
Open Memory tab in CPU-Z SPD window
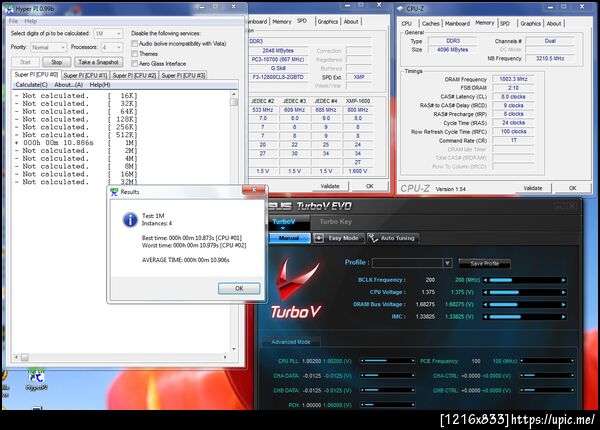coord(282,22)
